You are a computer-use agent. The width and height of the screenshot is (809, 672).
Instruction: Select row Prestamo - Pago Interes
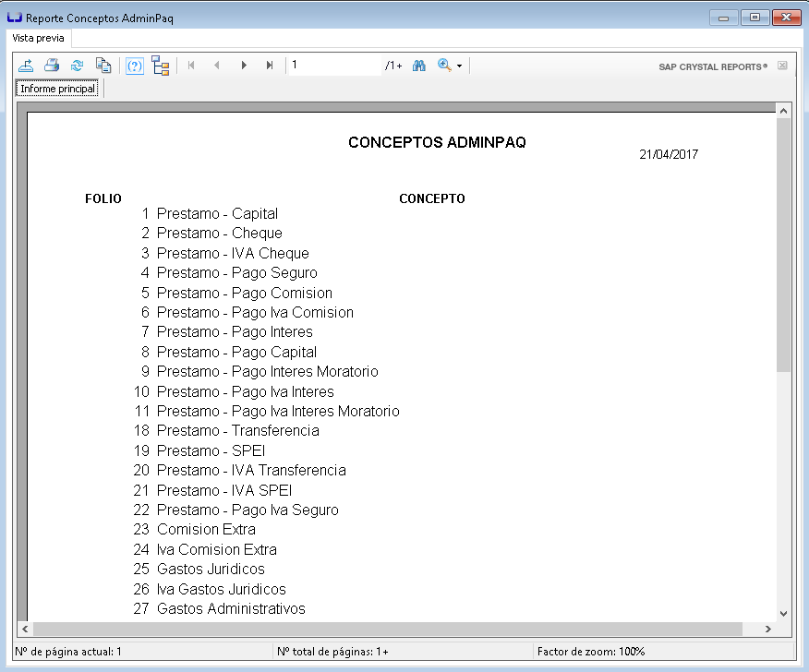[x=235, y=332]
